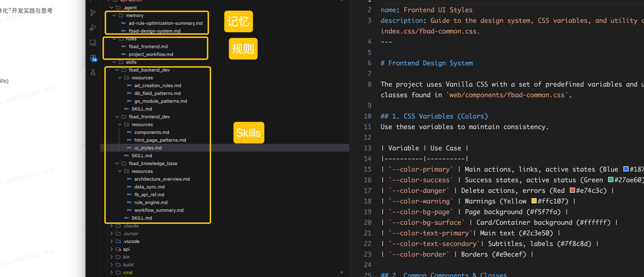Open project_workflow.md in rules folder

click(x=150, y=54)
